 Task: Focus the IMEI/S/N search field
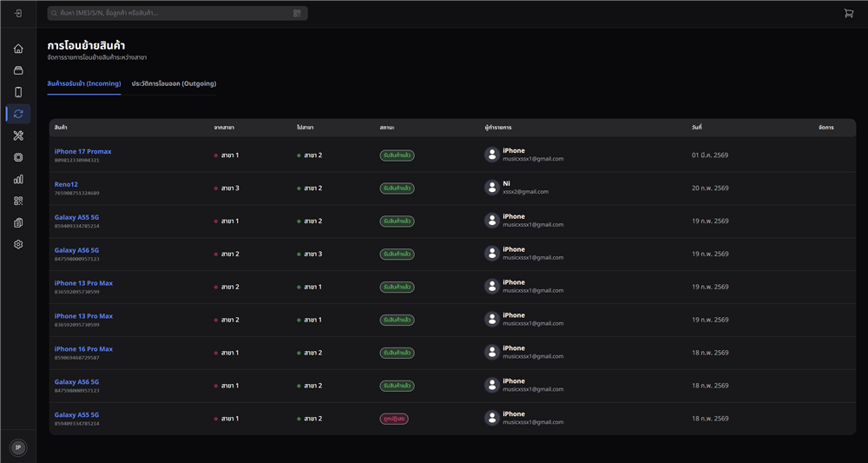pos(177,13)
